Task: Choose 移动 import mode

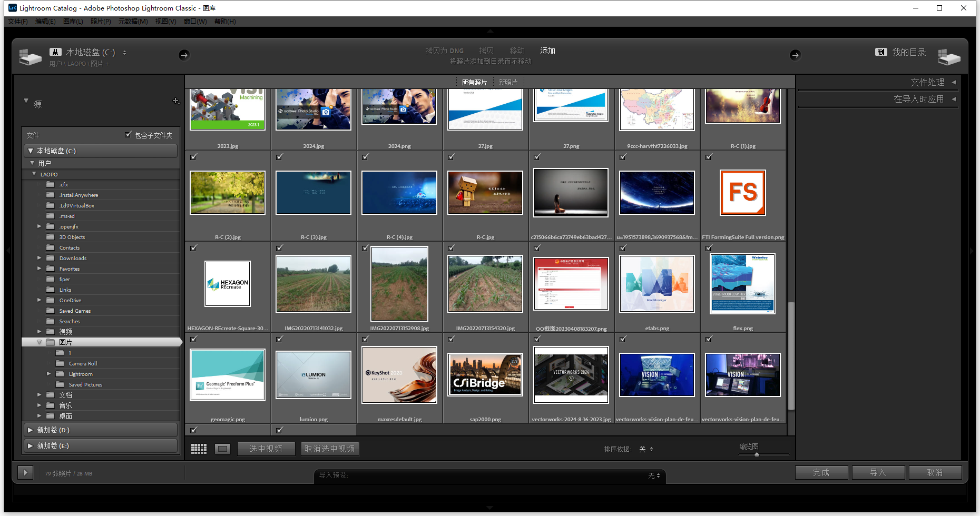Action: point(517,51)
